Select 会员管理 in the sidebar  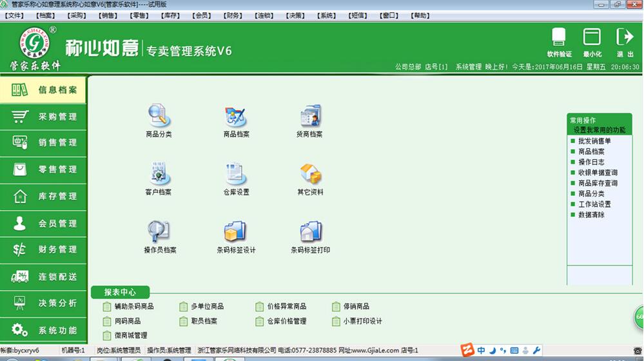pyautogui.click(x=43, y=224)
